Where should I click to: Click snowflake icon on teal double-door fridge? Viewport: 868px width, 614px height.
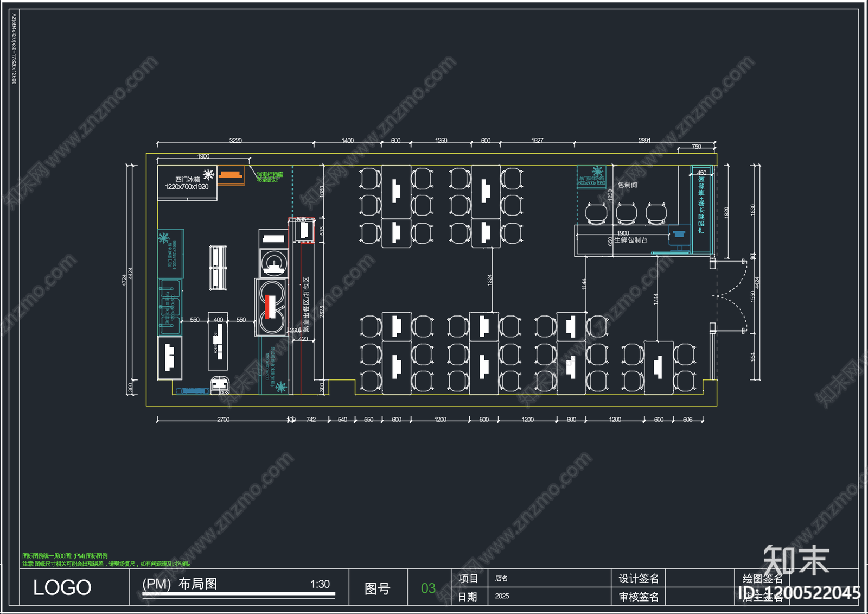[163, 237]
